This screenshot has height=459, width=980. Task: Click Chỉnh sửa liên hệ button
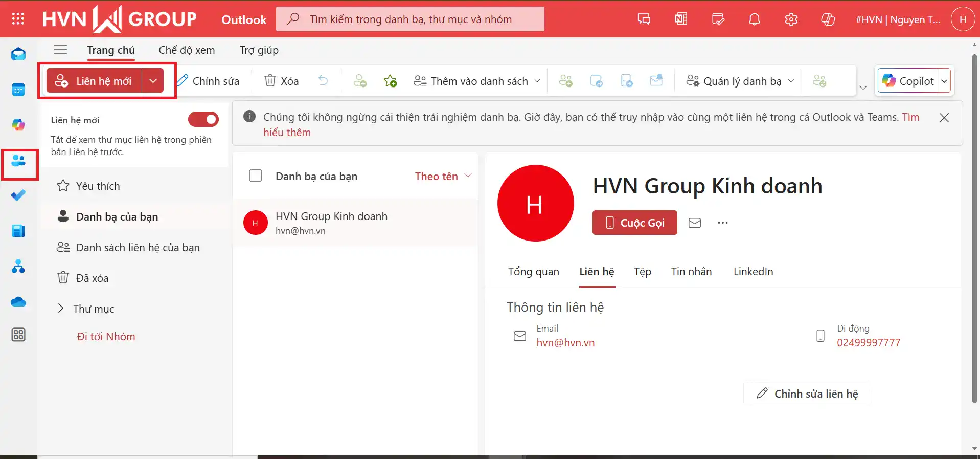(x=807, y=394)
